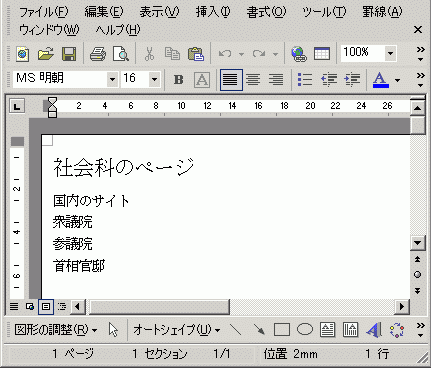Redo the last undone action
Screen dimensions: 431x368
[259, 53]
